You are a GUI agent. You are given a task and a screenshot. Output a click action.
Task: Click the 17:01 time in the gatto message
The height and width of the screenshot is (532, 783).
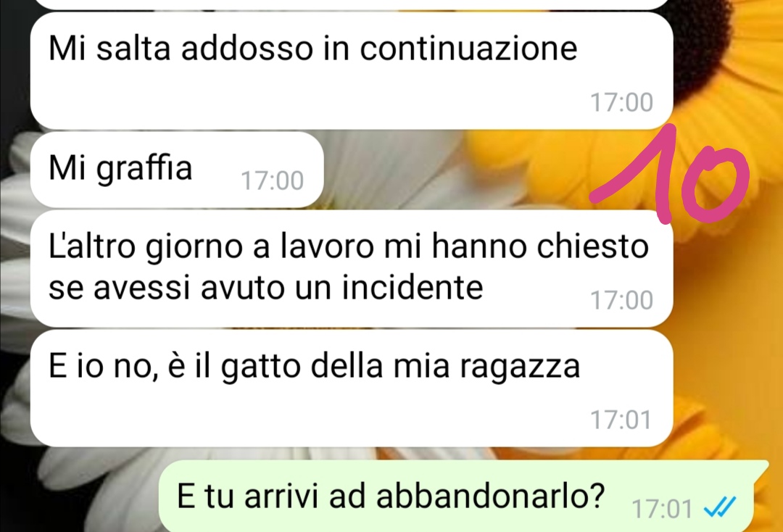point(621,420)
